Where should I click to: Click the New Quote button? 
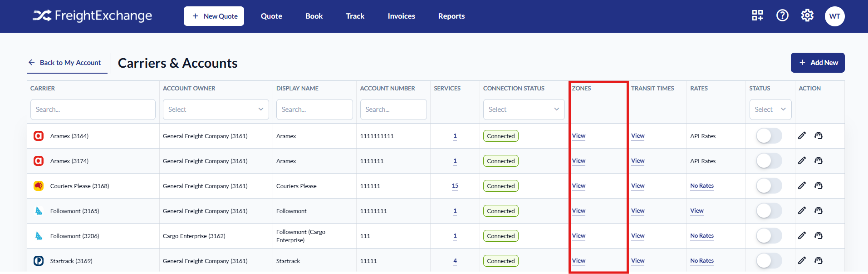(214, 16)
